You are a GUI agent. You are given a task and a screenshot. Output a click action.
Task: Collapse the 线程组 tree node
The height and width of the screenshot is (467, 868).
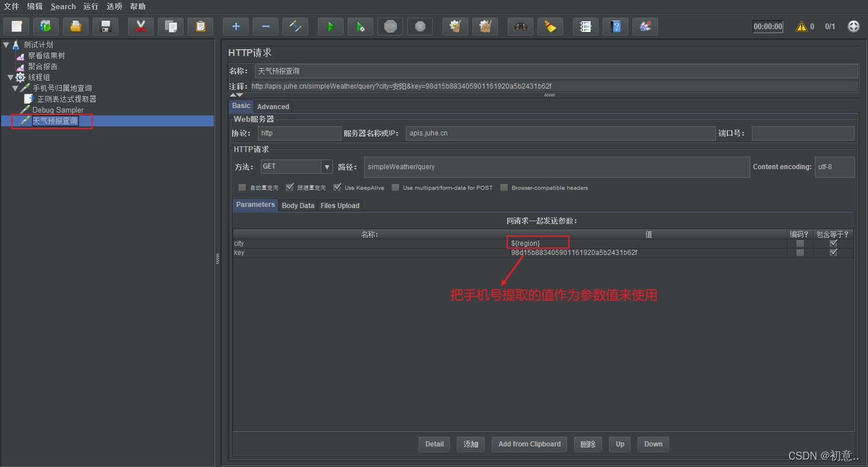[10, 77]
